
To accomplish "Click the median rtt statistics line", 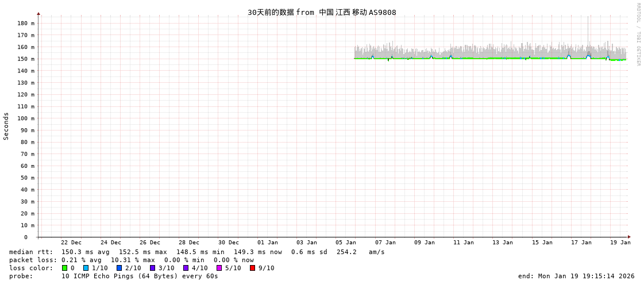I will 196,252.
